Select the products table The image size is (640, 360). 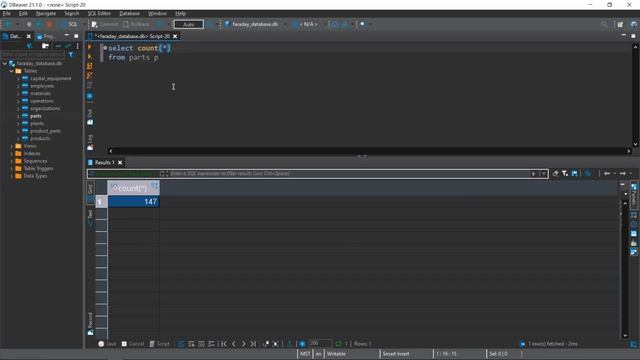(40, 138)
